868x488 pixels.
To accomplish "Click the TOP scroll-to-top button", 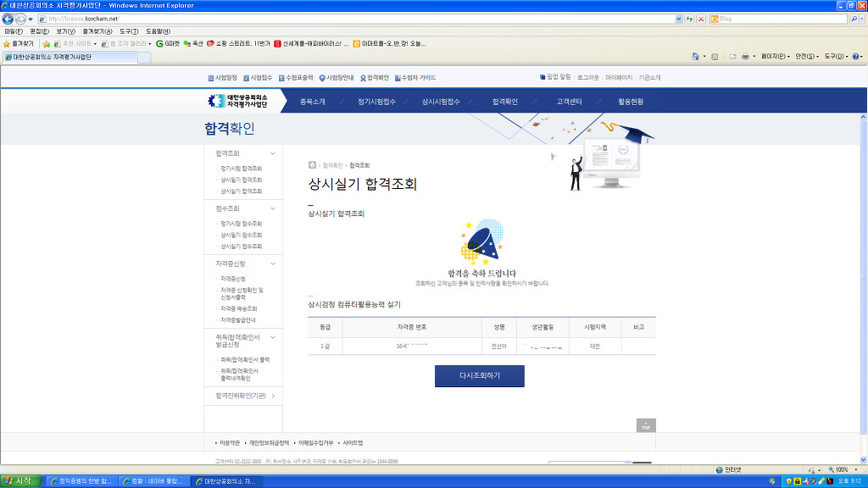I will pos(646,425).
